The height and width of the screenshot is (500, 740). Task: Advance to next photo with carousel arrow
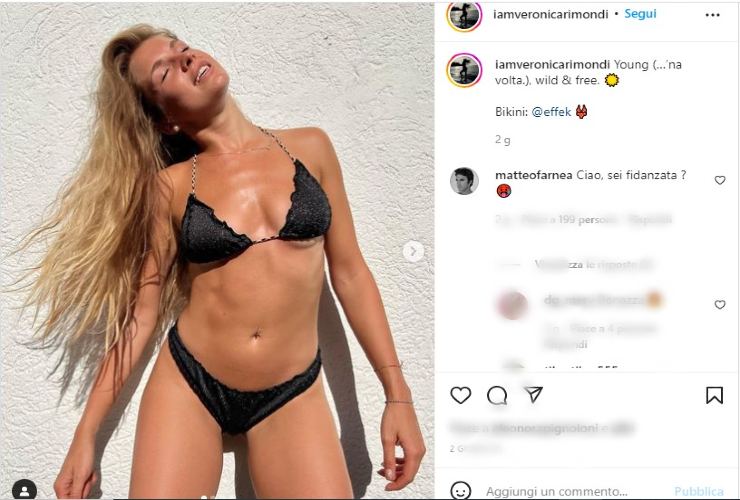pyautogui.click(x=413, y=251)
